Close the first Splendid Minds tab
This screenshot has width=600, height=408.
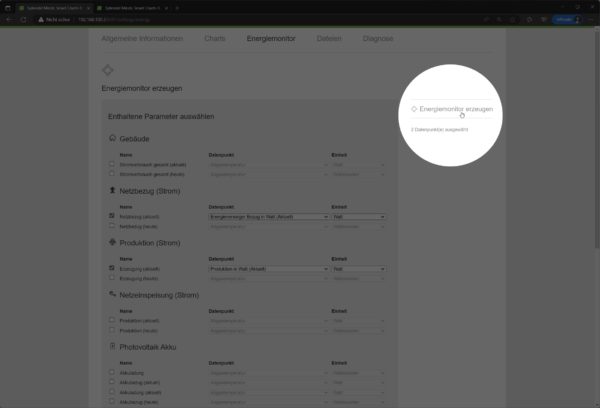(88, 8)
